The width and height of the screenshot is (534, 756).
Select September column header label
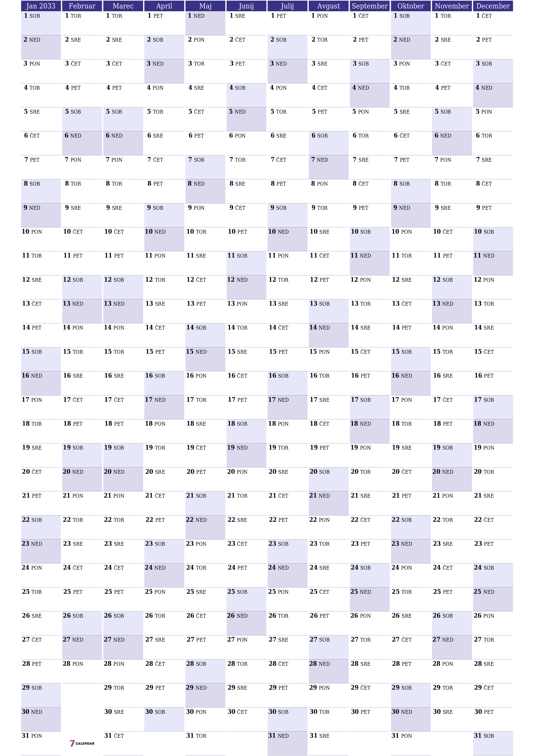[x=368, y=6]
